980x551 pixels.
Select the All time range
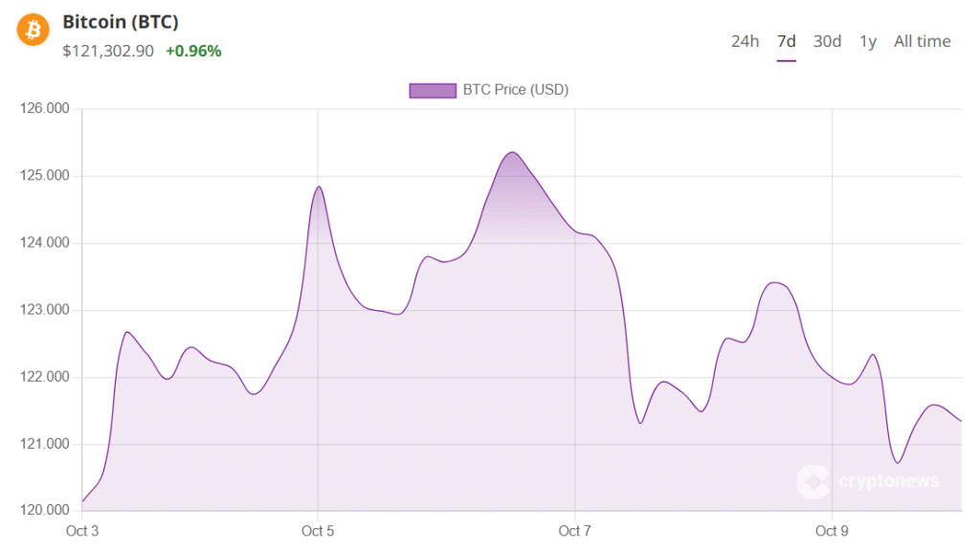[922, 41]
